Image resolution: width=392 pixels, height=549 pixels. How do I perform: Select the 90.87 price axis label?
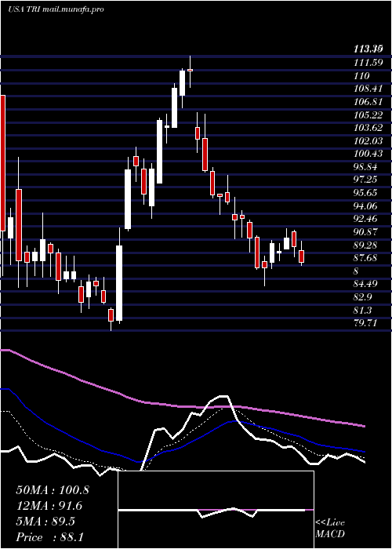tap(366, 232)
